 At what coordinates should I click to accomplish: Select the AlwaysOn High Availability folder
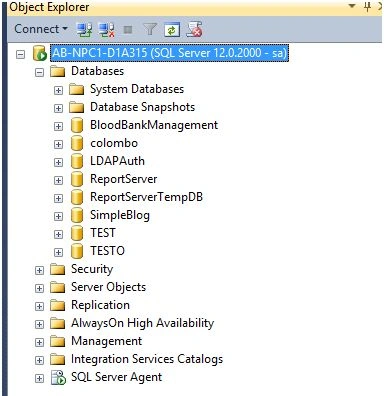click(143, 323)
